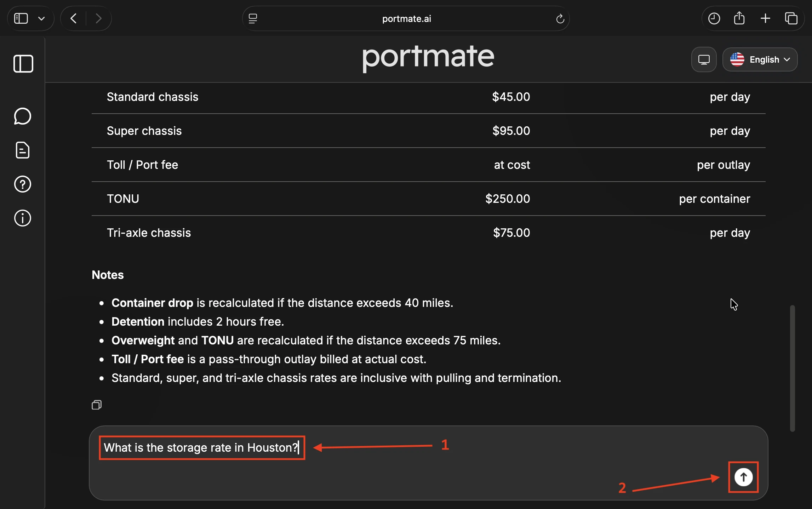Go back to previous page
The width and height of the screenshot is (812, 509).
click(x=74, y=18)
